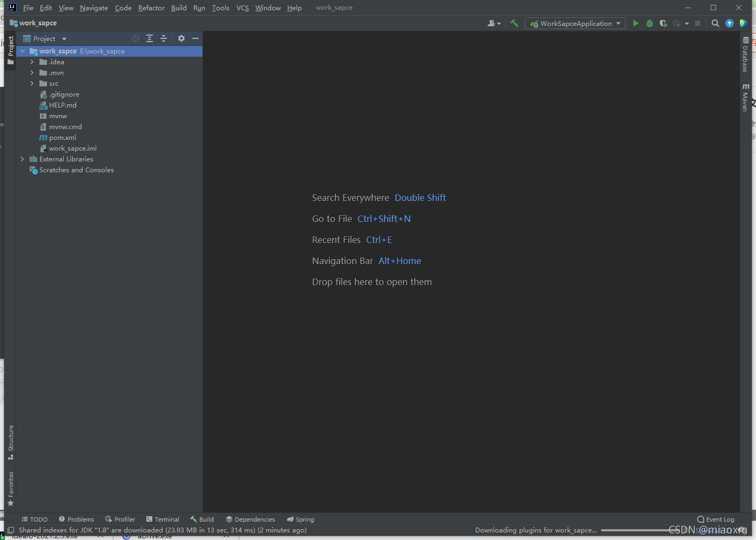Viewport: 756px width, 540px height.
Task: Open the Help menu
Action: point(294,8)
